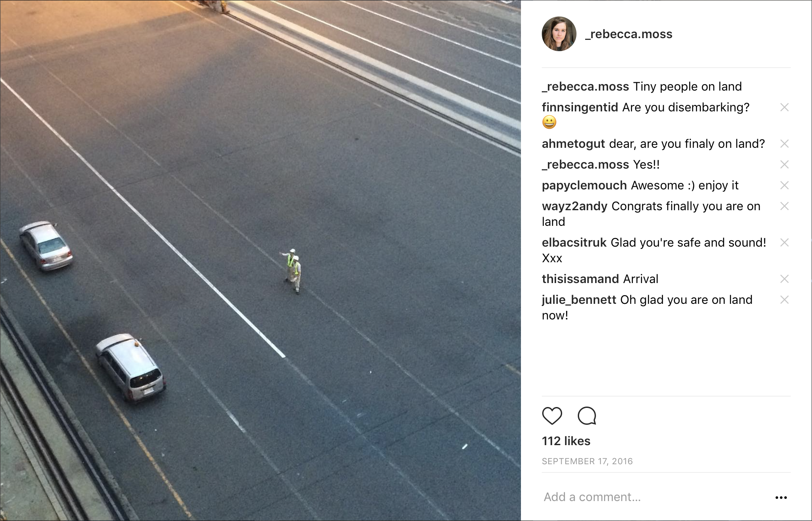Remove papyclemouch's comment with the X
Viewport: 812px width, 521px height.
coord(784,186)
